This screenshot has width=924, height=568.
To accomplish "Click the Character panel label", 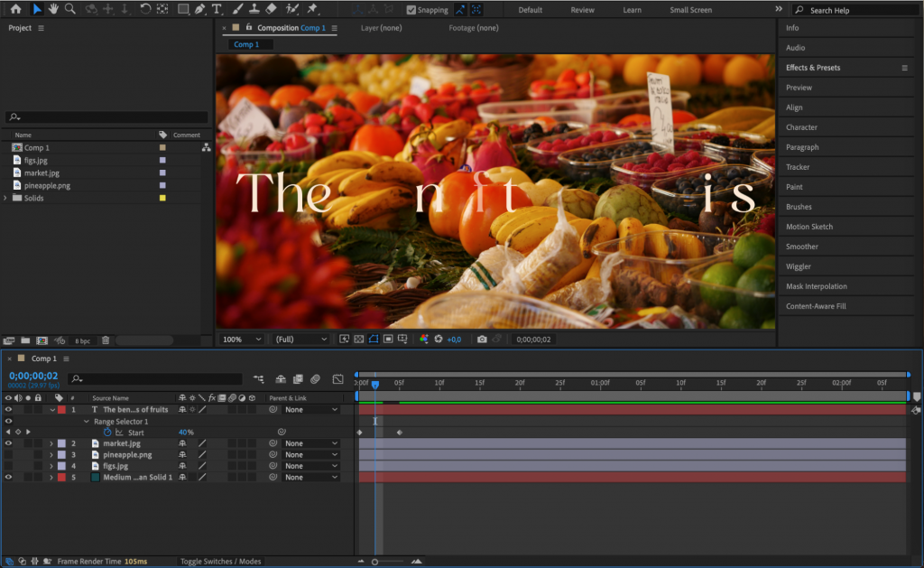I will click(802, 126).
